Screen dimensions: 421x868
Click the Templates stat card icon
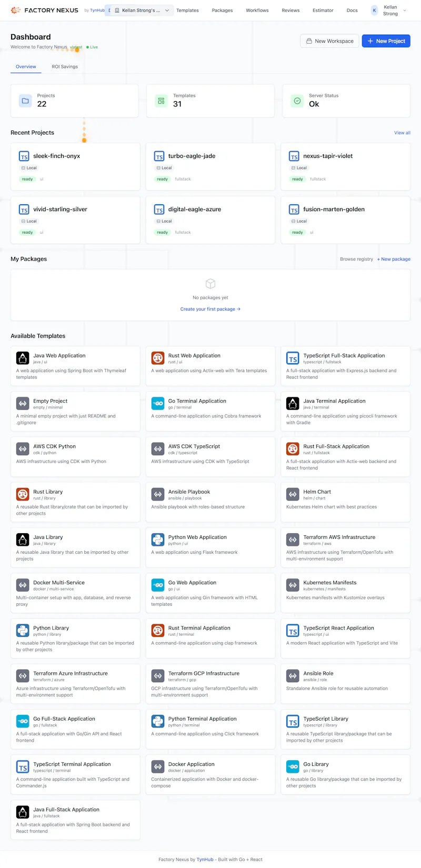[161, 101]
